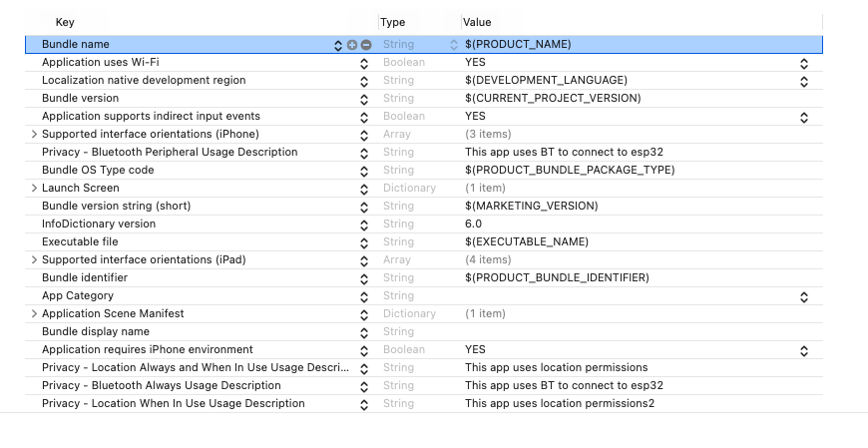Expand Supported interface orientations (iPad) array
This screenshot has width=868, height=448.
[34, 259]
